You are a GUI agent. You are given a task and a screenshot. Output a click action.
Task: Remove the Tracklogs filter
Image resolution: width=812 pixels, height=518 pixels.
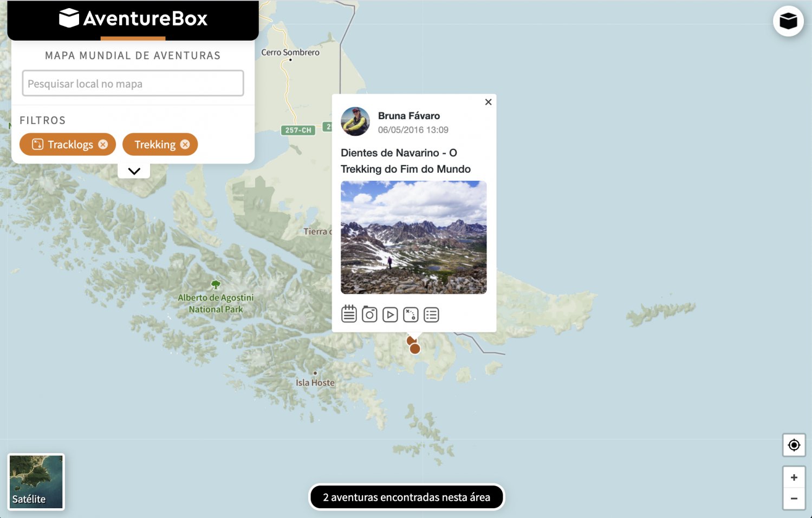[x=103, y=145]
